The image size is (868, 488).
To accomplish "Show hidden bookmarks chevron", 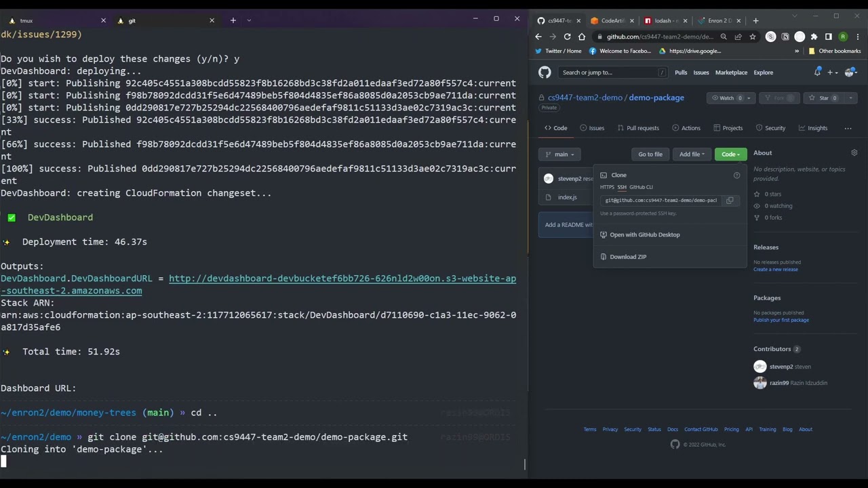I will 797,51.
